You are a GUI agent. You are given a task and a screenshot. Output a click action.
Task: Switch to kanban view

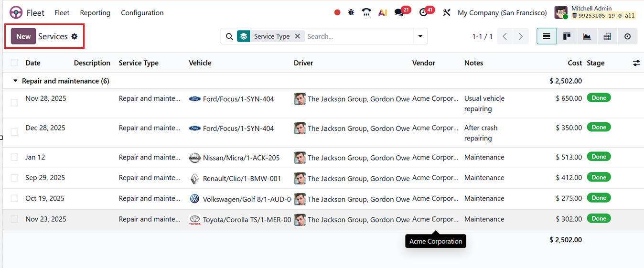coord(567,36)
